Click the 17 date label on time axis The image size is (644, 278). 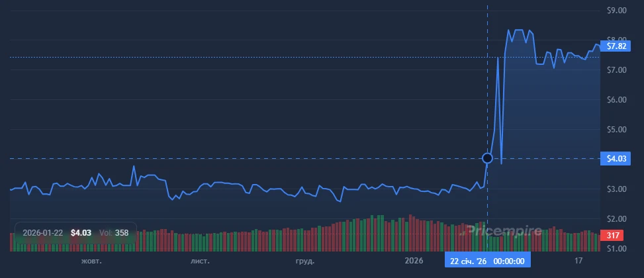click(578, 261)
